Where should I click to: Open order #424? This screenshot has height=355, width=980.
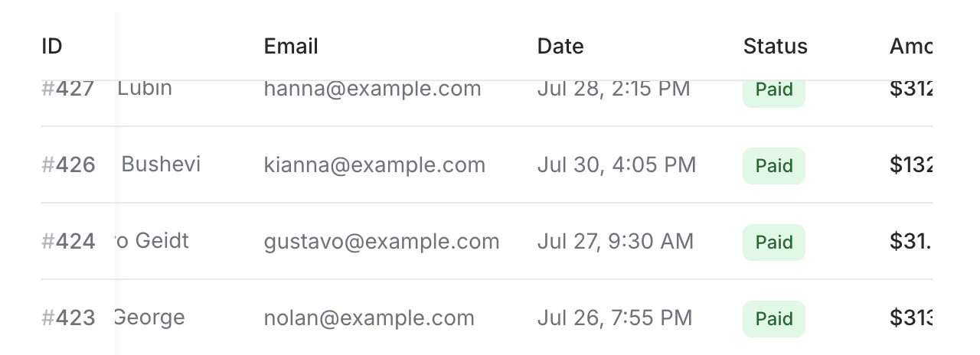coord(68,242)
